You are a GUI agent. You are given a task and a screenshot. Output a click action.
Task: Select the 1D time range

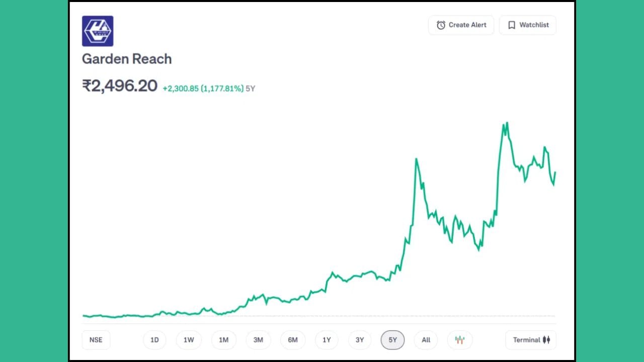154,340
